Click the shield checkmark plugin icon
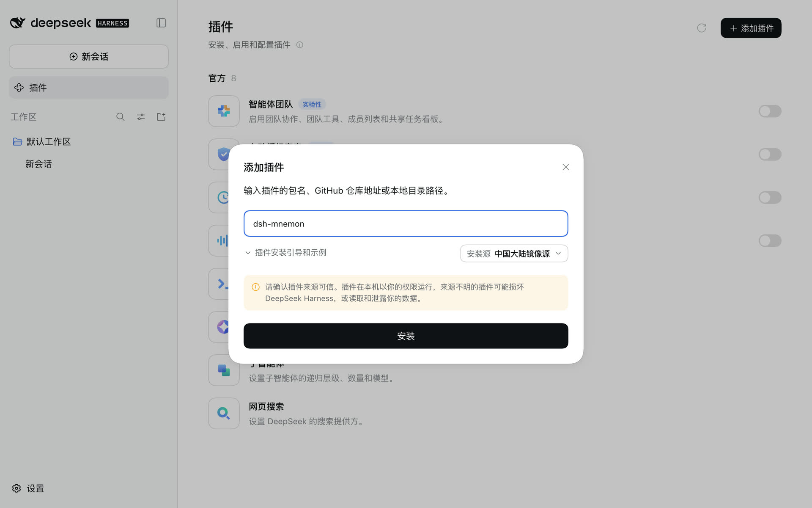Image resolution: width=812 pixels, height=508 pixels. 219,154
